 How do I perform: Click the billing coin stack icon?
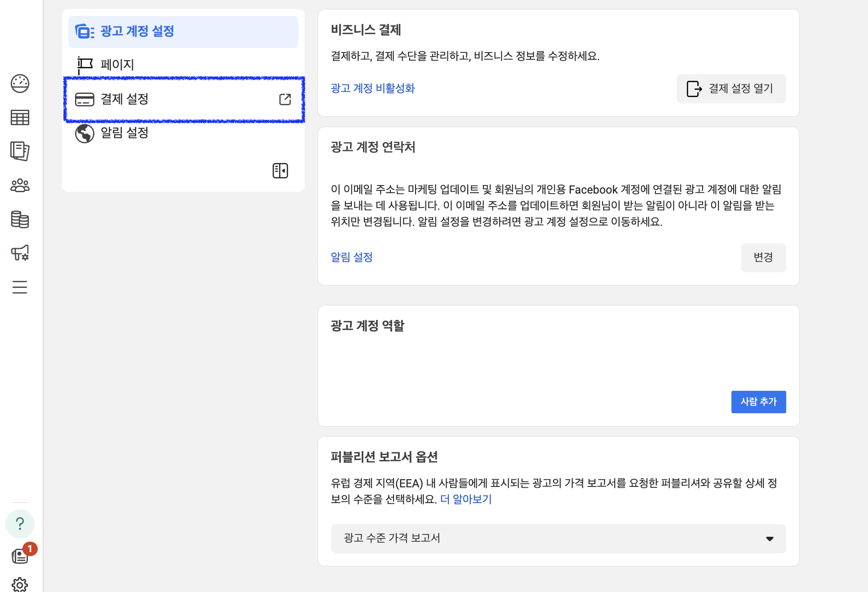pos(20,219)
